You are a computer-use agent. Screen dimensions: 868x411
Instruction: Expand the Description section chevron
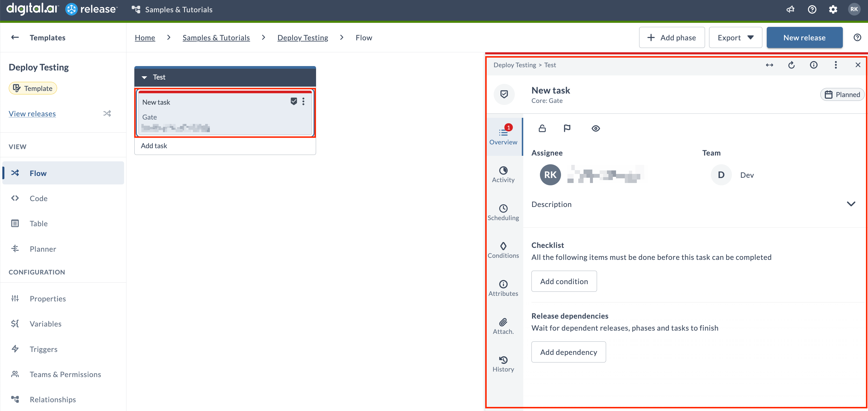(x=851, y=204)
